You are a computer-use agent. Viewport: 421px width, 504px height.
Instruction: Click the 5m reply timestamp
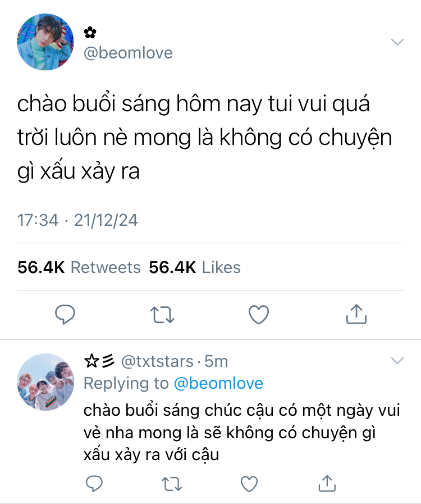tap(216, 361)
